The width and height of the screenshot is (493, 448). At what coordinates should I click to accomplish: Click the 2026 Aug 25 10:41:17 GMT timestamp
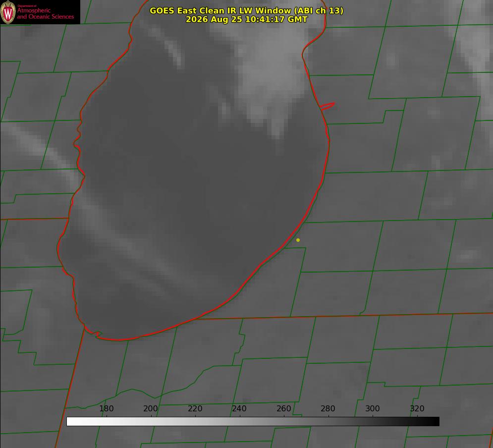coord(247,19)
